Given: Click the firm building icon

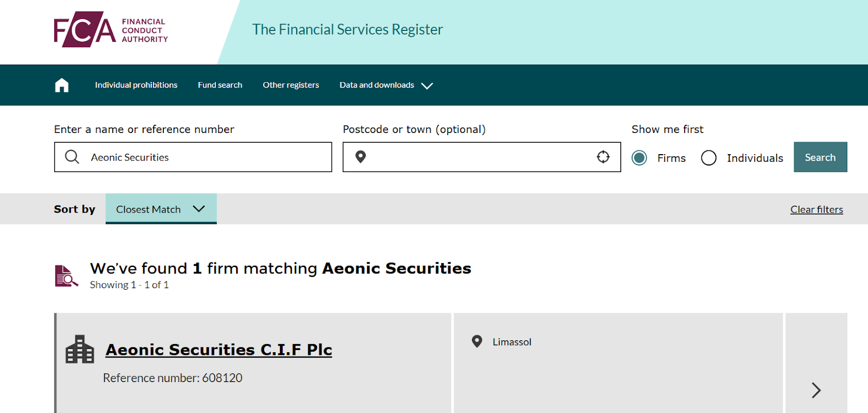Looking at the screenshot, I should click(x=80, y=350).
